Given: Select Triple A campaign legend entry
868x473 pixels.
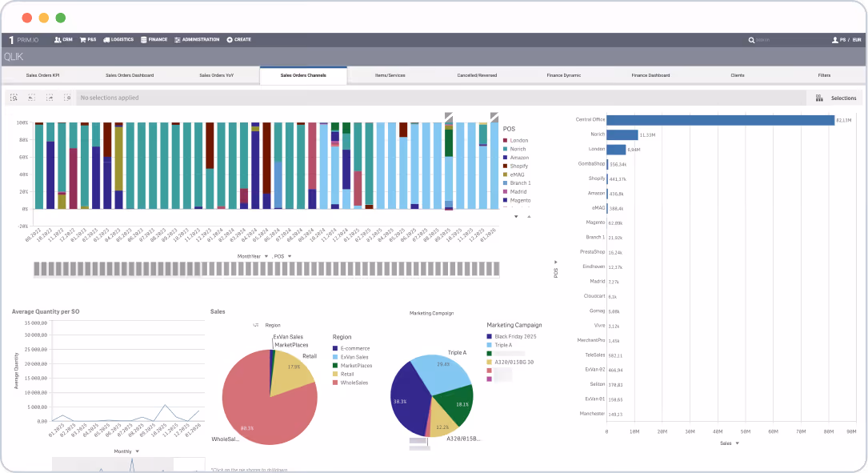Looking at the screenshot, I should pyautogui.click(x=499, y=345).
